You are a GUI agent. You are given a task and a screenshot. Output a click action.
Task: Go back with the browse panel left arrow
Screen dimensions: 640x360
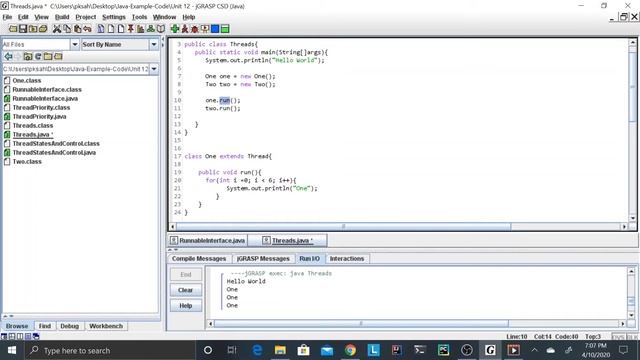[x=8, y=56]
